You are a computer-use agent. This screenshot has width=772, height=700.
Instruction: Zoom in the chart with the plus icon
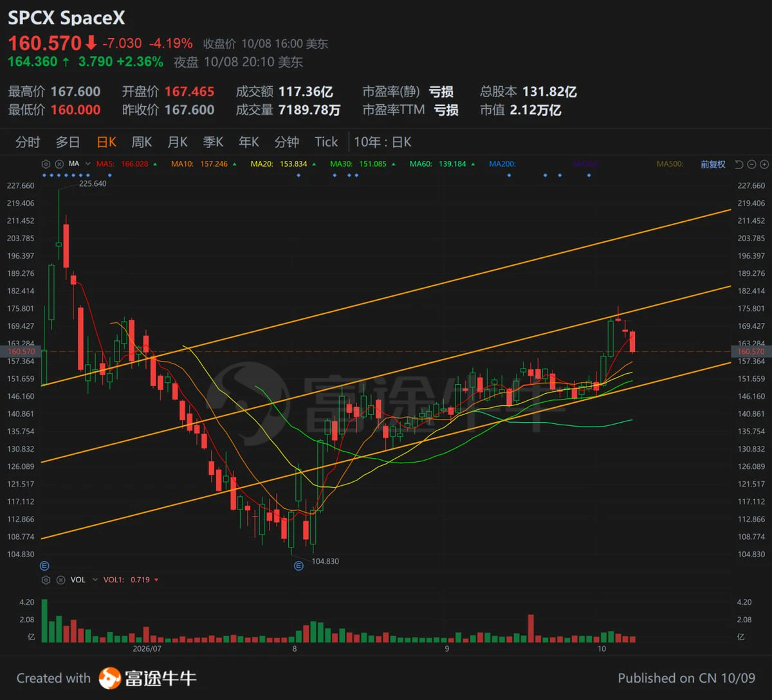point(764,164)
